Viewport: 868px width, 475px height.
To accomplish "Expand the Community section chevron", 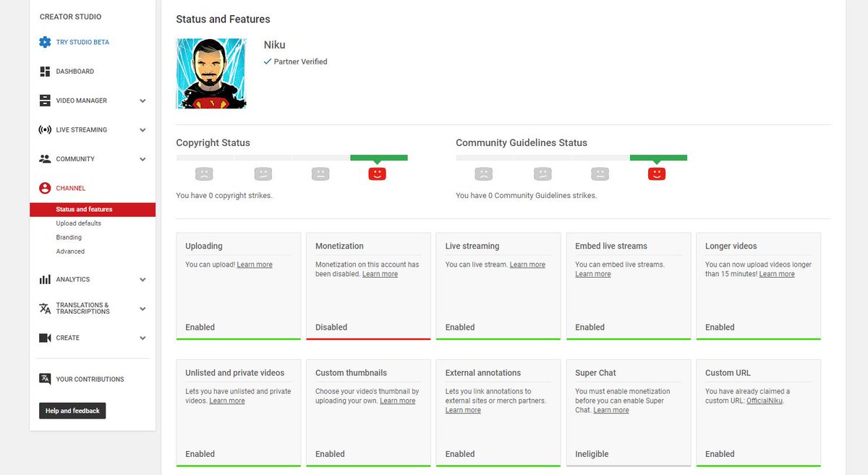I will 142,159.
